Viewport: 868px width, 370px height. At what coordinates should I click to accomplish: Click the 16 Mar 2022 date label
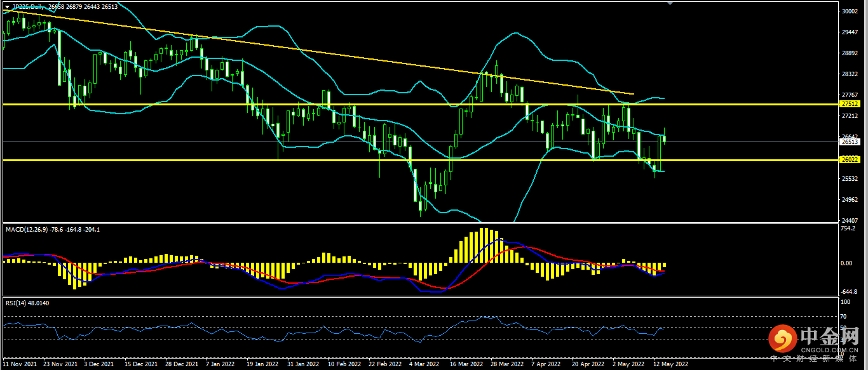coord(465,365)
